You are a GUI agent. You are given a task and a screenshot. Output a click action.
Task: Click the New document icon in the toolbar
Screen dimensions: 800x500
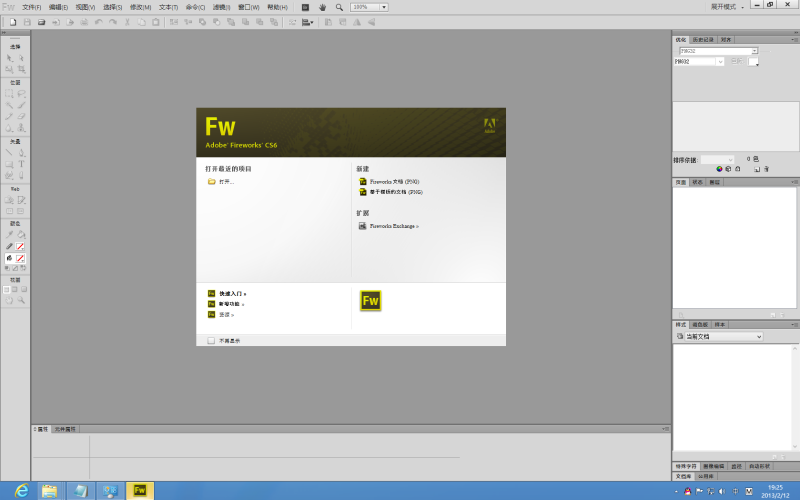pos(11,21)
